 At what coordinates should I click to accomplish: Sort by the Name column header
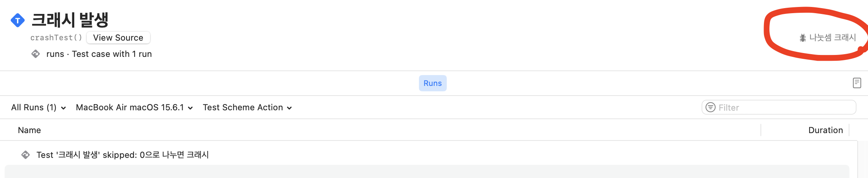pos(29,130)
